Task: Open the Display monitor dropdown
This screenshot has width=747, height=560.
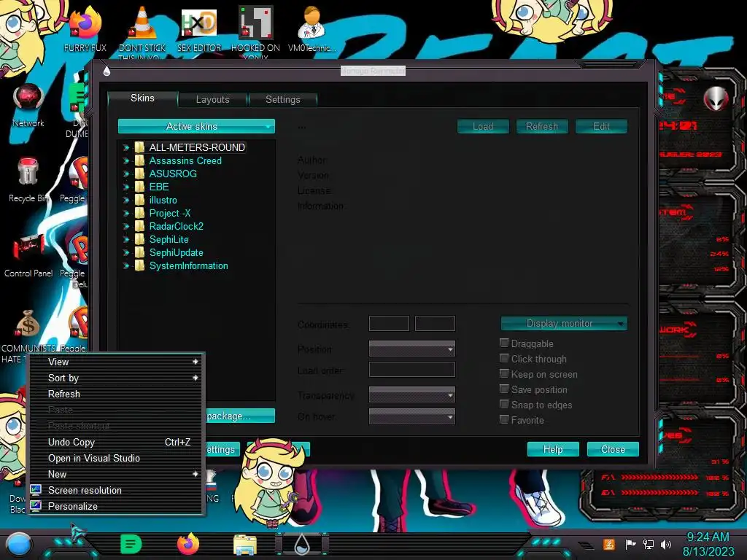Action: click(x=564, y=323)
